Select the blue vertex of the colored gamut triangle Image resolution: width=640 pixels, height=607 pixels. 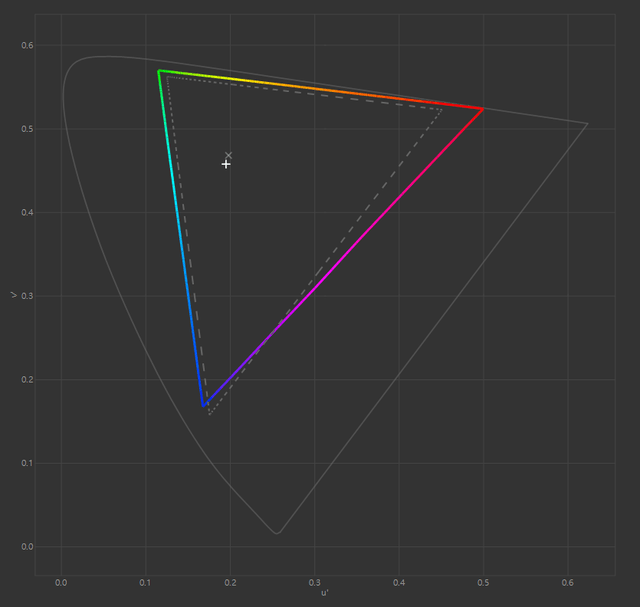pyautogui.click(x=204, y=405)
